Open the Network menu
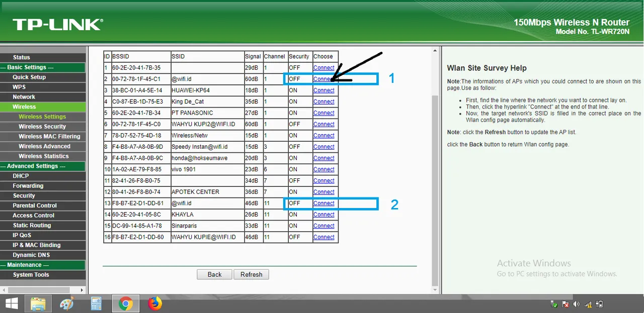Image resolution: width=644 pixels, height=313 pixels. tap(24, 97)
